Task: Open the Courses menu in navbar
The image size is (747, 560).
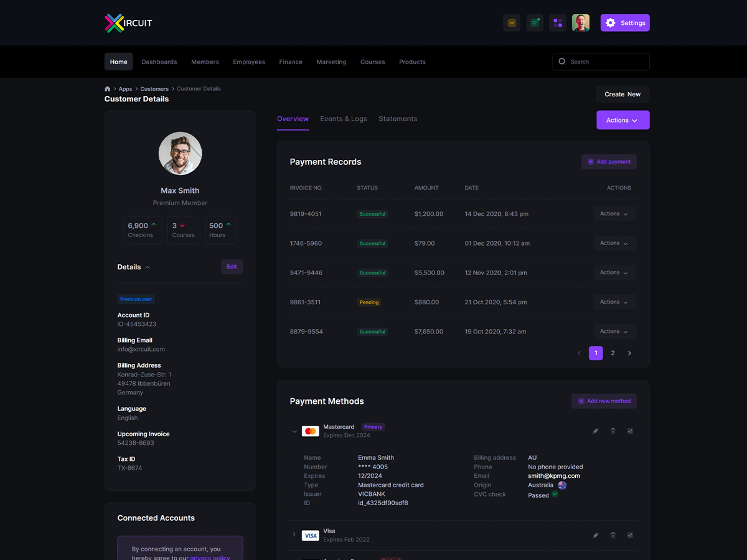Action: tap(373, 62)
